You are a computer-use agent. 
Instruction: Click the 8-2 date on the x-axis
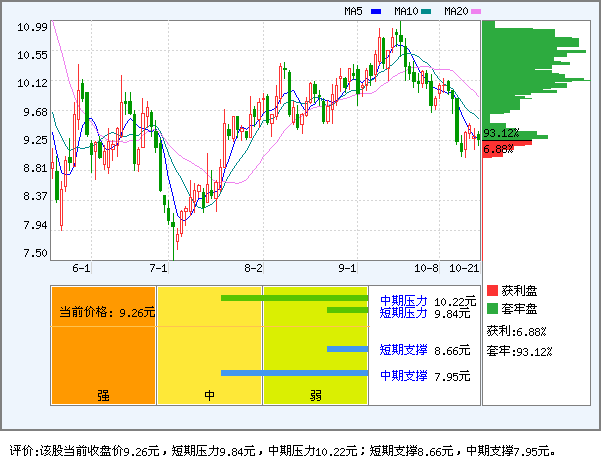[x=254, y=269]
